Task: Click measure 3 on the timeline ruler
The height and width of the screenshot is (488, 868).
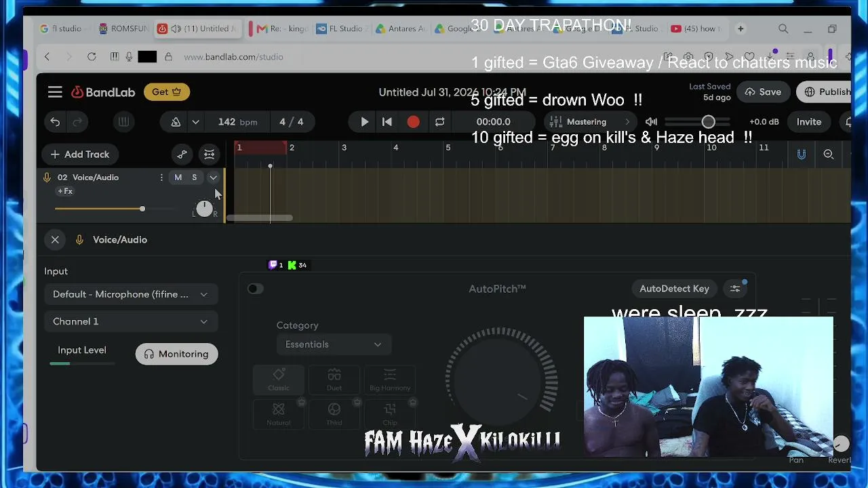Action: tap(344, 148)
